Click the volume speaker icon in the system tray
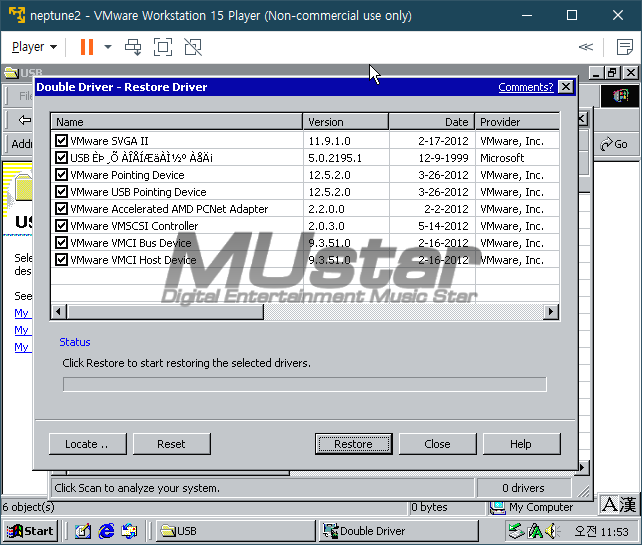This screenshot has height=545, width=642. pyautogui.click(x=553, y=531)
